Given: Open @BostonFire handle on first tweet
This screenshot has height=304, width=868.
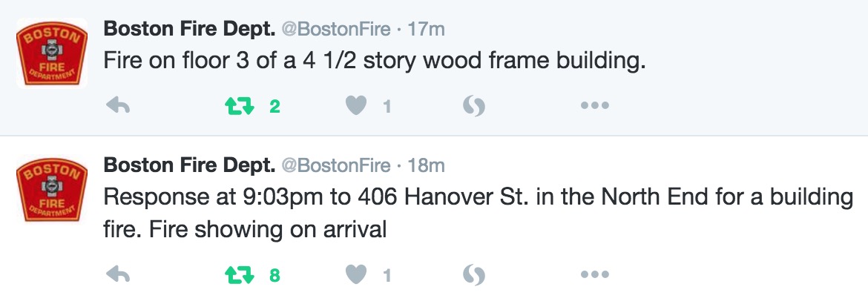Looking at the screenshot, I should coord(336,29).
